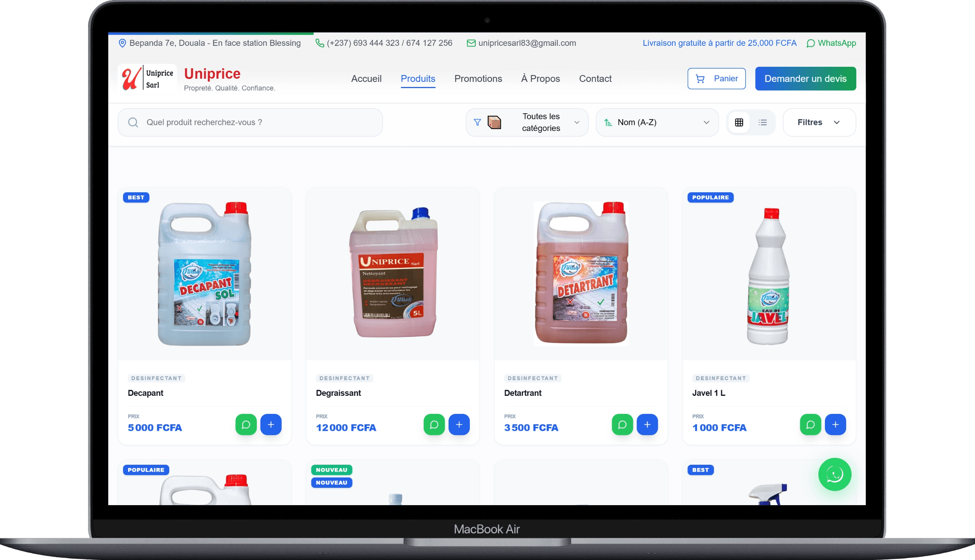The image size is (975, 560).
Task: Click the Uniprice brand name text
Action: (x=212, y=74)
